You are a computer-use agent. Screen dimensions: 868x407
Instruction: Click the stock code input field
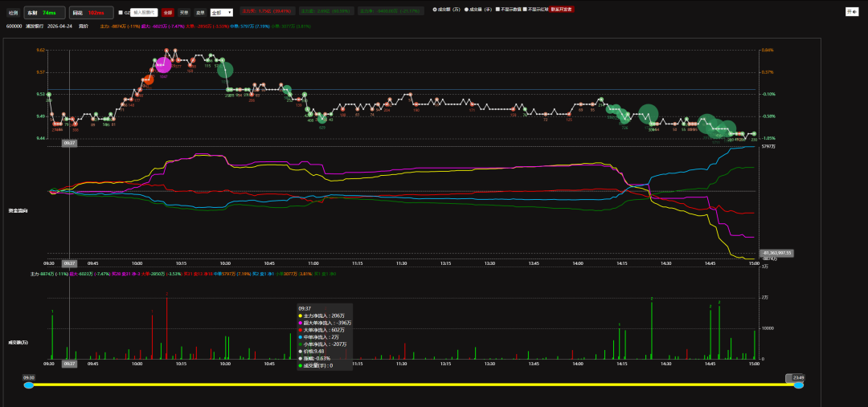pos(145,13)
